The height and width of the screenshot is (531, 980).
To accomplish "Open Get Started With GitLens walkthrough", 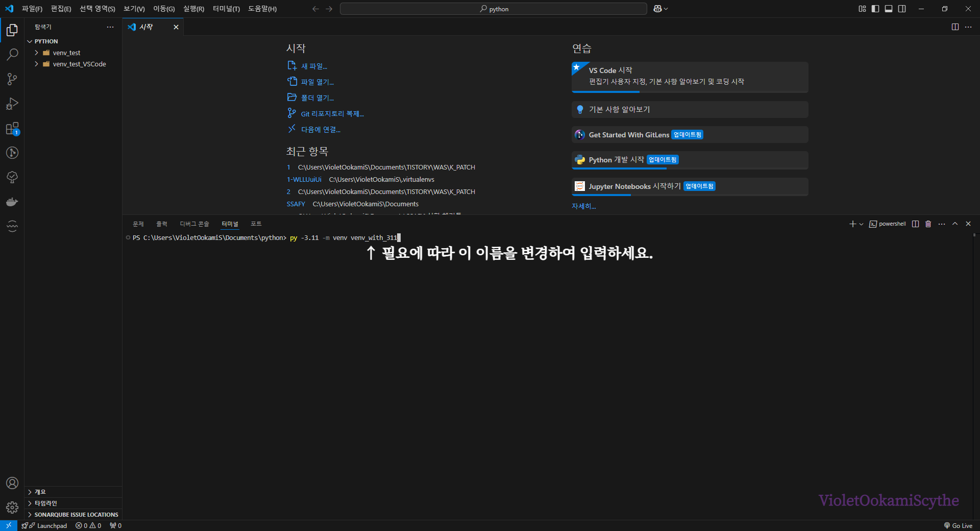I will 690,135.
